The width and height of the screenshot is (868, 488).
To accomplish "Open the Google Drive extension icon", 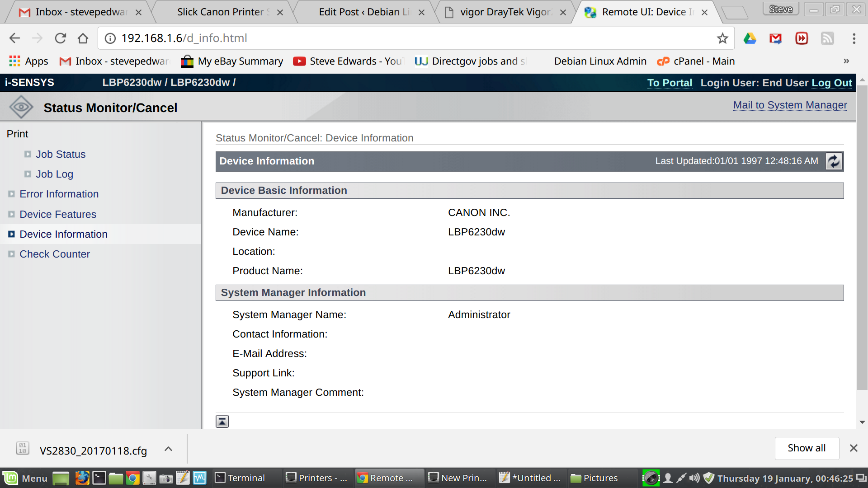I will coord(750,38).
